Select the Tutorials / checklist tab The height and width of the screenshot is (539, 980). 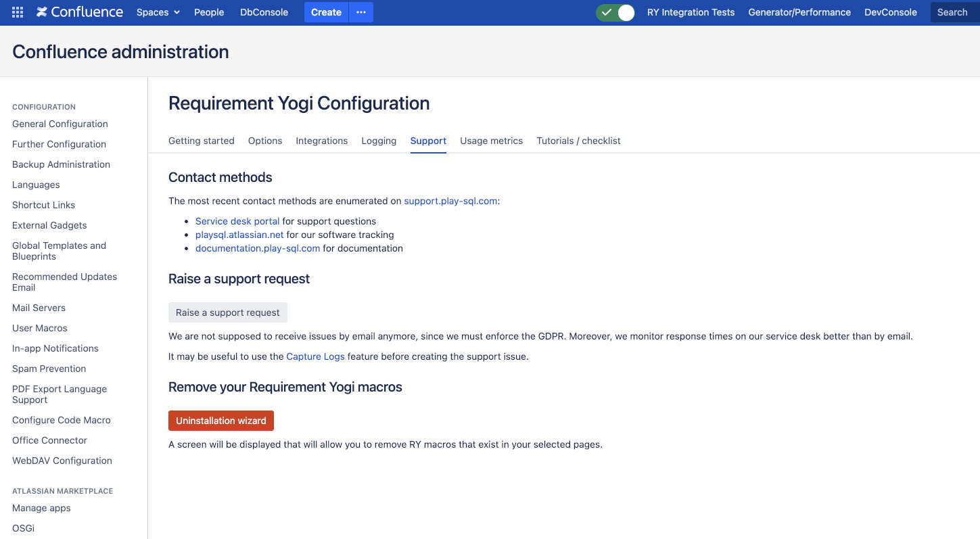[x=578, y=141]
